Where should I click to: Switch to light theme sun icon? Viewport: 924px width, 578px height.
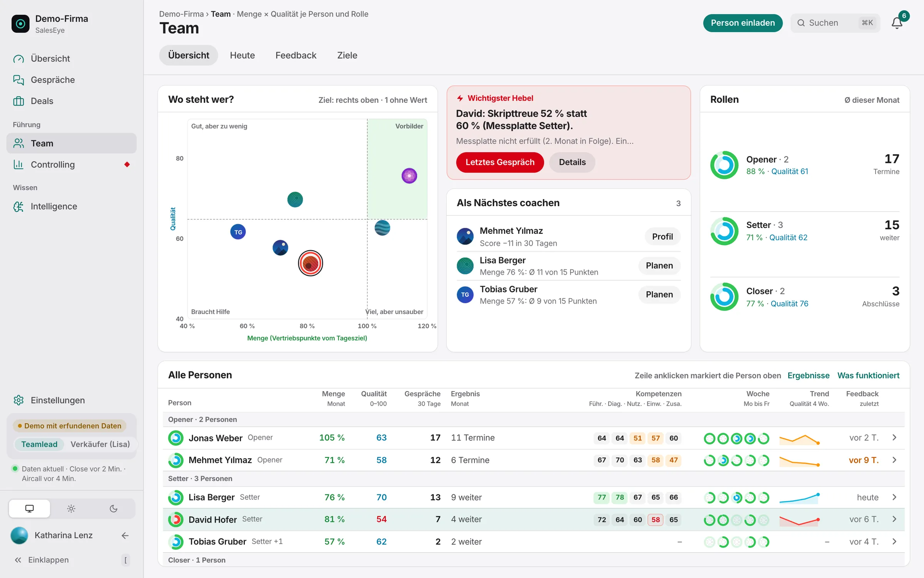(x=71, y=509)
